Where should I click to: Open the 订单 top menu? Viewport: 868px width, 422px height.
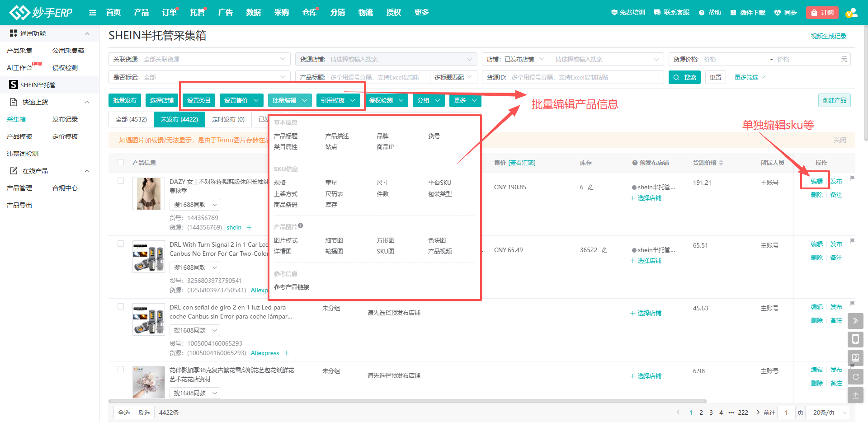(x=170, y=12)
